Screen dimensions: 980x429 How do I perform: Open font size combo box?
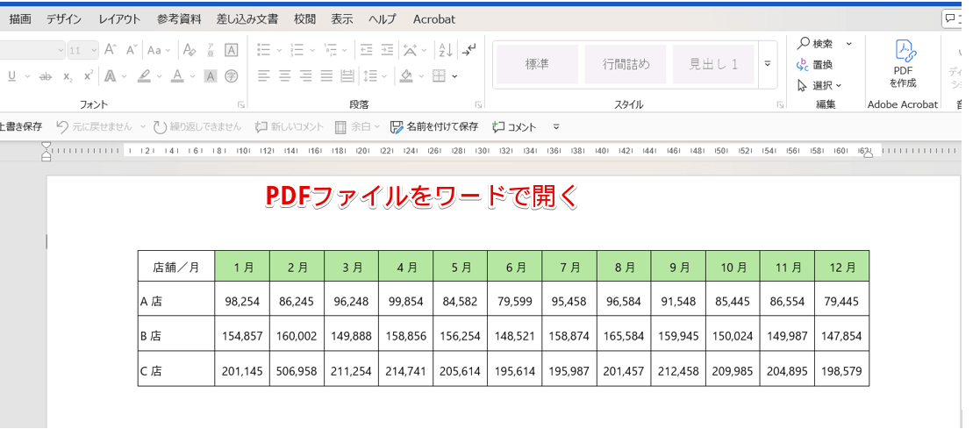(82, 50)
